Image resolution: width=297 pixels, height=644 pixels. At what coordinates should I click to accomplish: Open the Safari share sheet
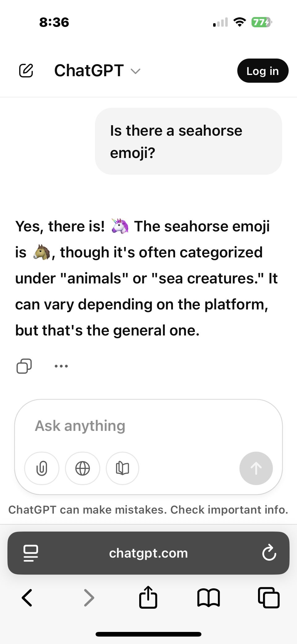(x=148, y=597)
